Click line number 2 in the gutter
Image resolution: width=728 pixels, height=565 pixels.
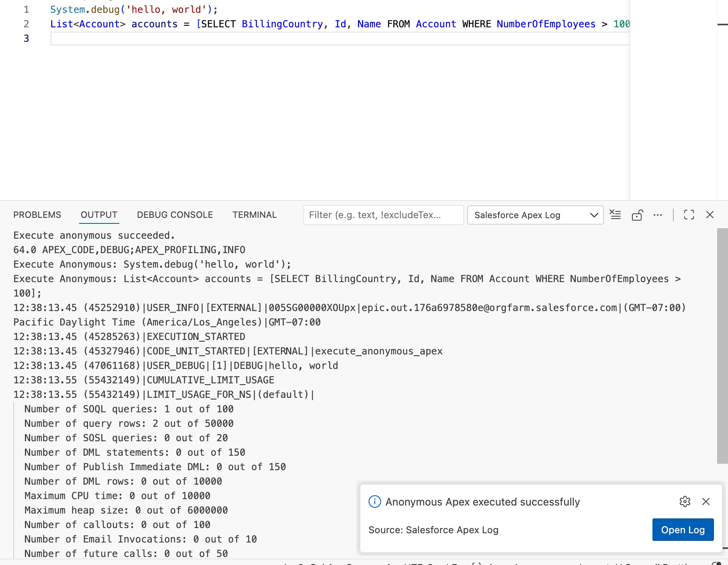27,24
